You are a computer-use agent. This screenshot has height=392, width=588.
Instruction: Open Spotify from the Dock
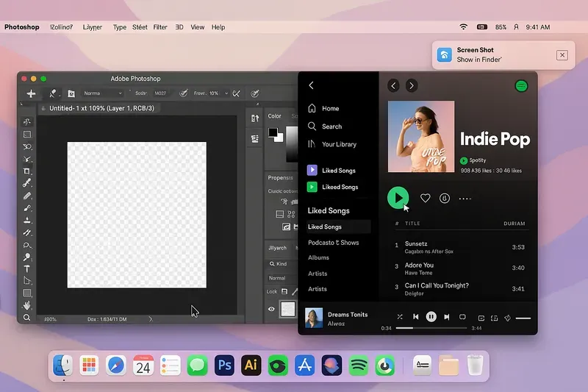(358, 365)
